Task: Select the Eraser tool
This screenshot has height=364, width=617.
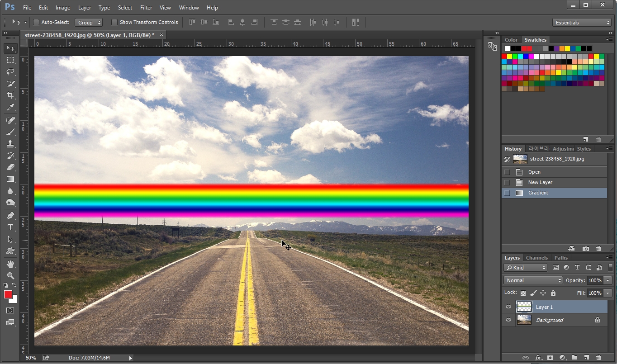Action: (x=10, y=167)
